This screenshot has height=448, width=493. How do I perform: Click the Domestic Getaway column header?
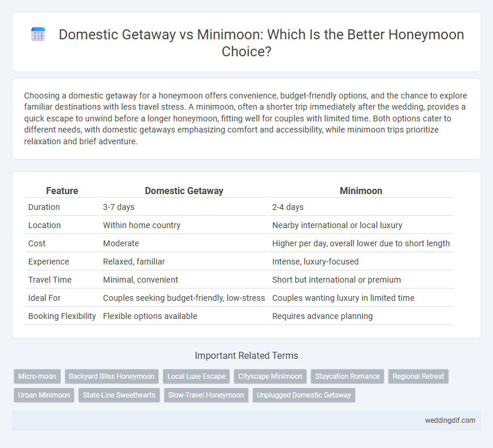(184, 191)
